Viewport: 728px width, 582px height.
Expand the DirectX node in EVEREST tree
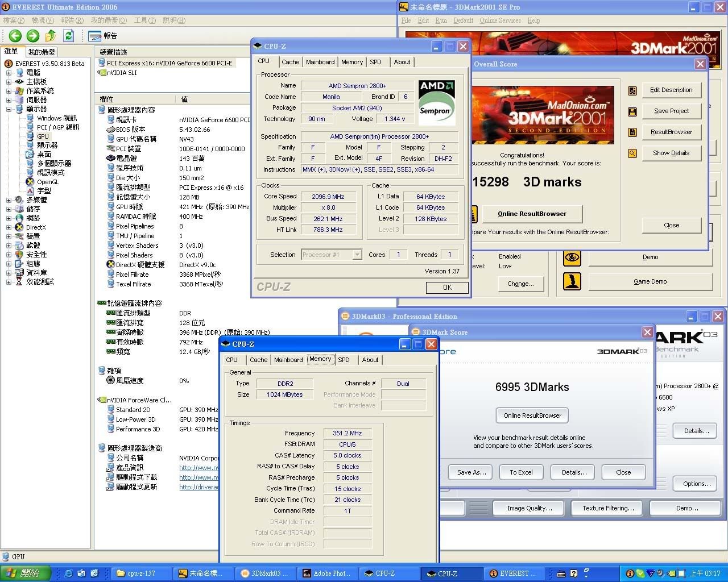click(x=9, y=227)
